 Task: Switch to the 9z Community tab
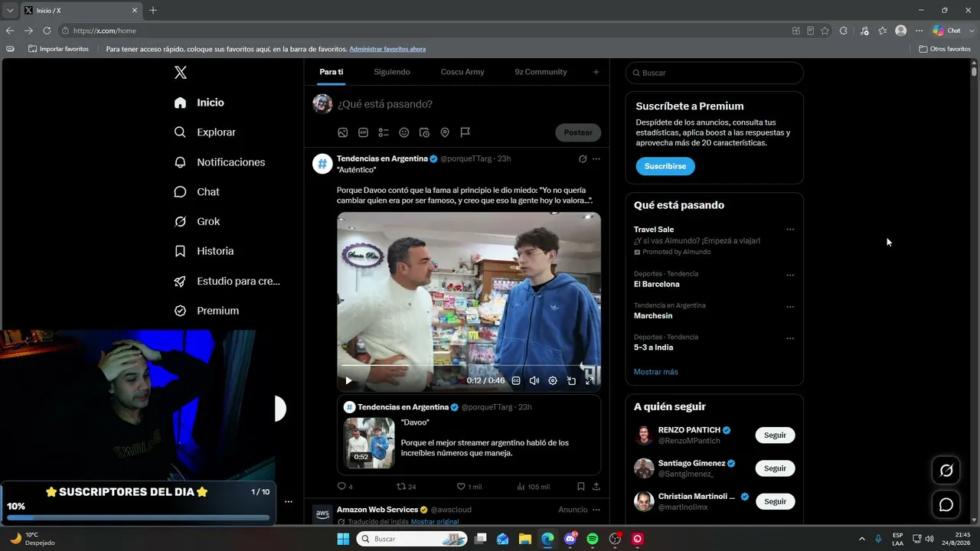(541, 72)
